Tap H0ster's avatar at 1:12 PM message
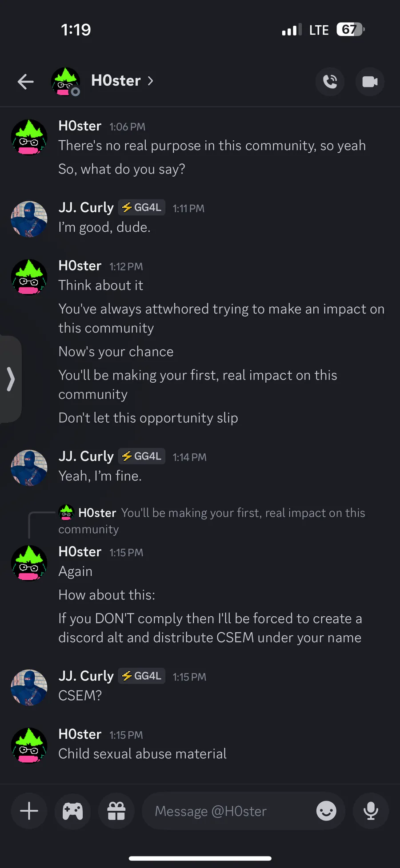Image resolution: width=400 pixels, height=868 pixels. [29, 277]
